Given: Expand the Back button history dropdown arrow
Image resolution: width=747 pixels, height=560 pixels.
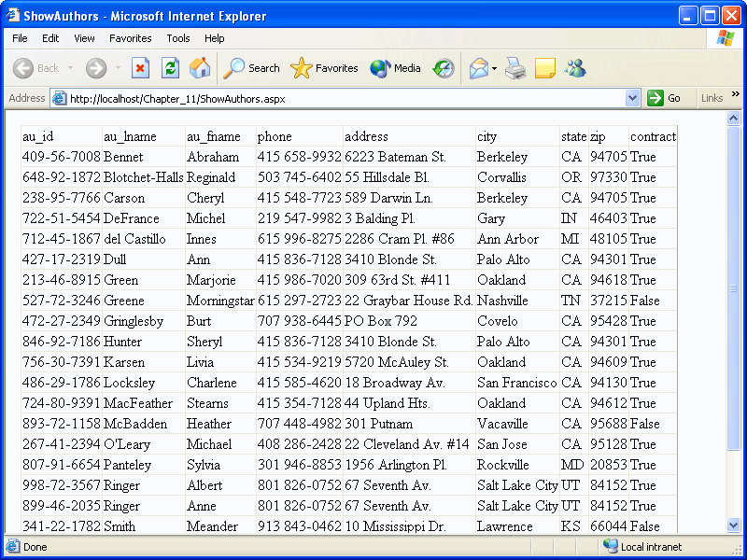Looking at the screenshot, I should [x=70, y=68].
